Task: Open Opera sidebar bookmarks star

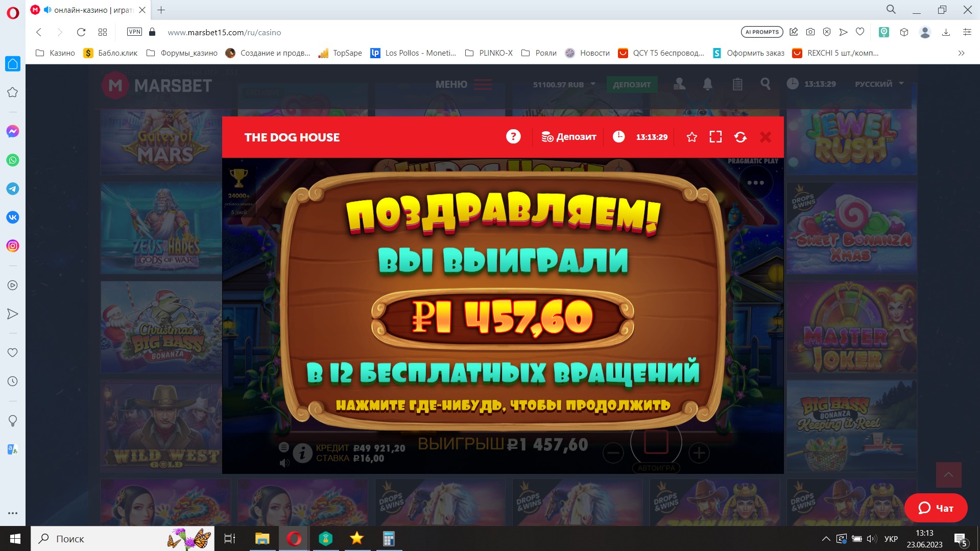Action: [x=13, y=92]
